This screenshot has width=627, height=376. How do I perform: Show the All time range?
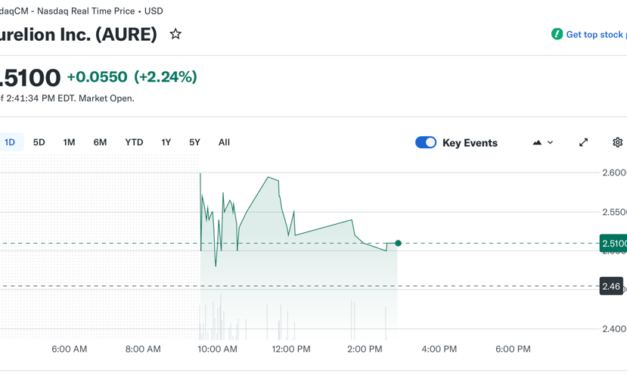[224, 142]
